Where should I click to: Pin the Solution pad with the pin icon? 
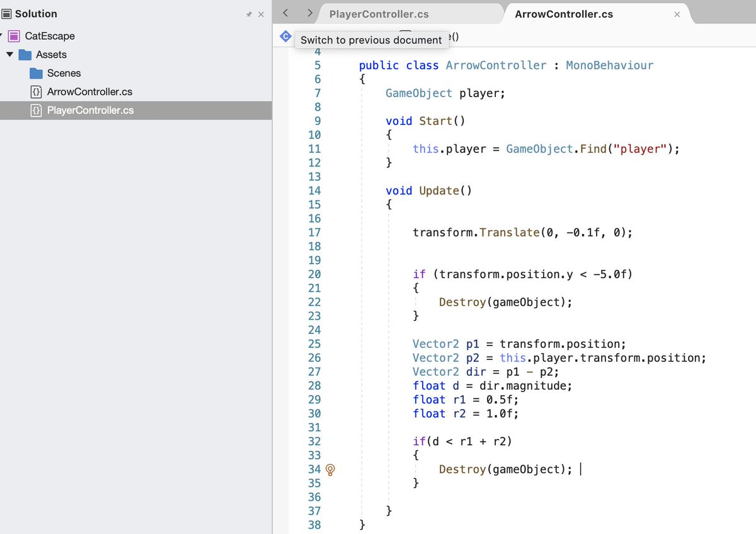(249, 15)
